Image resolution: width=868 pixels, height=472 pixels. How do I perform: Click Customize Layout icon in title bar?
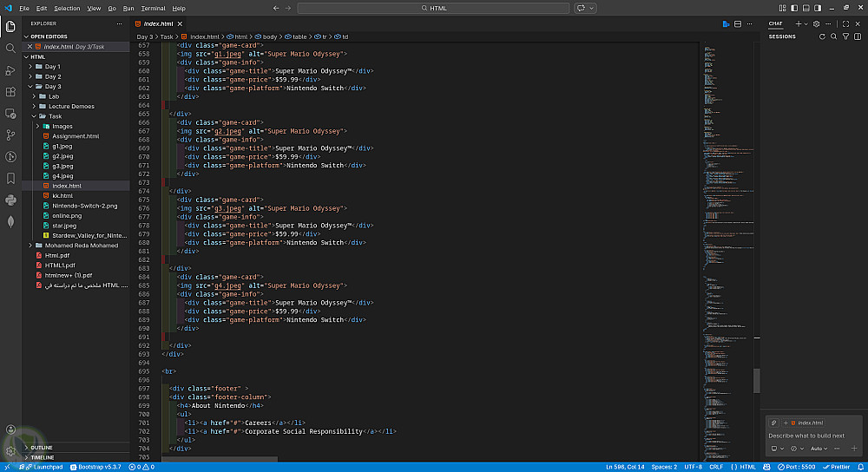click(x=782, y=9)
